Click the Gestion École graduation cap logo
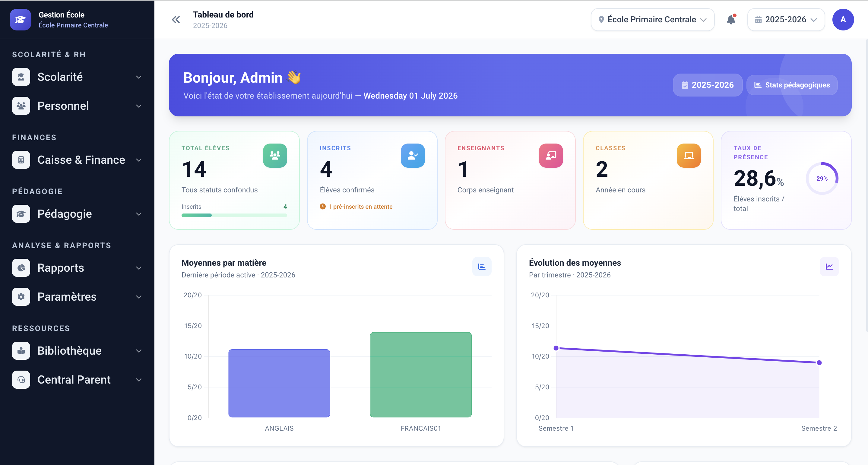Viewport: 868px width, 465px height. 20,20
